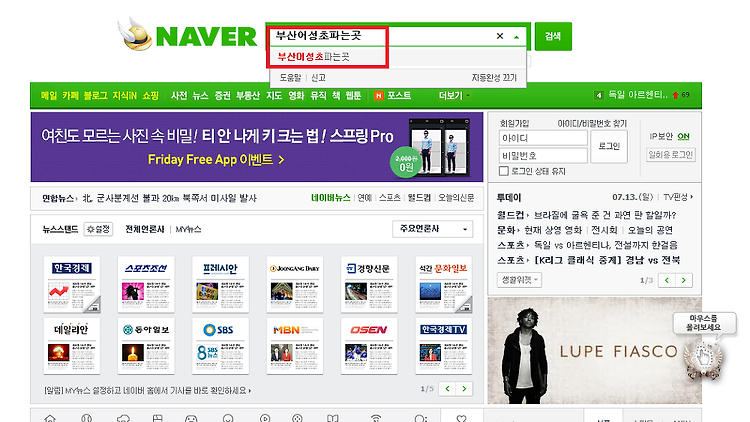Click 신고 in the autocomplete footer
750x422 pixels.
click(318, 78)
